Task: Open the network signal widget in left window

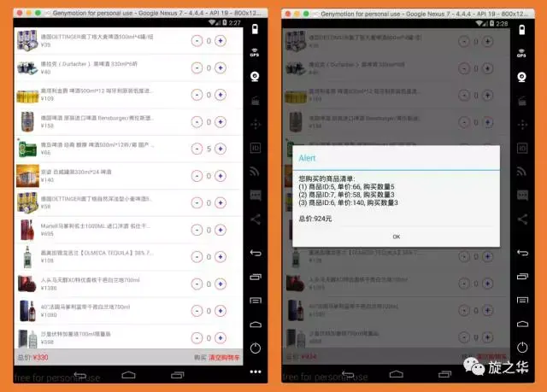Action: pyautogui.click(x=255, y=172)
